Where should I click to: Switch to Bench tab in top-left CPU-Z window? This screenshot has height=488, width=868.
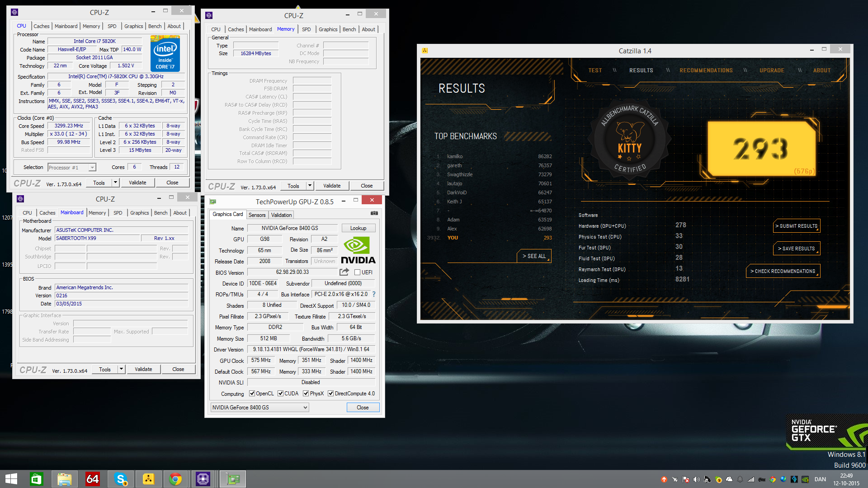click(x=155, y=26)
